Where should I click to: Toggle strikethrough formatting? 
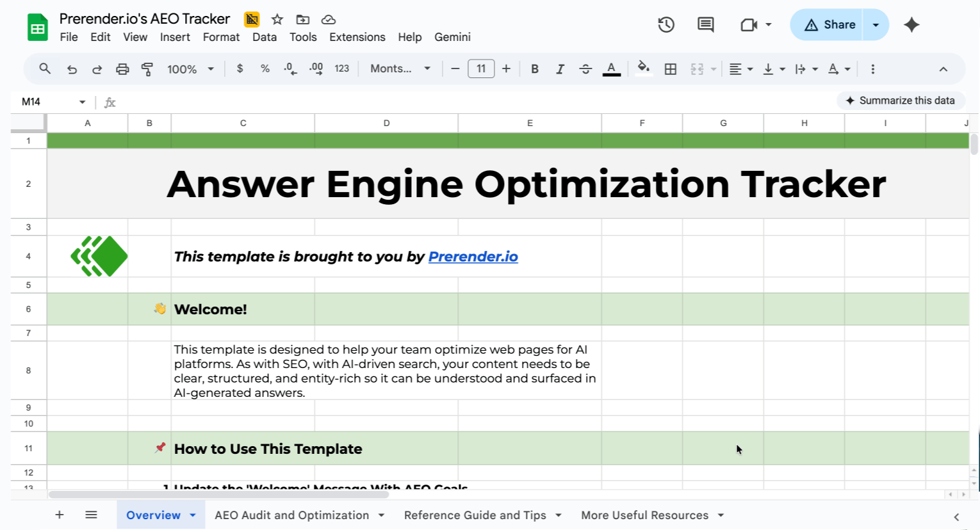[x=585, y=69]
